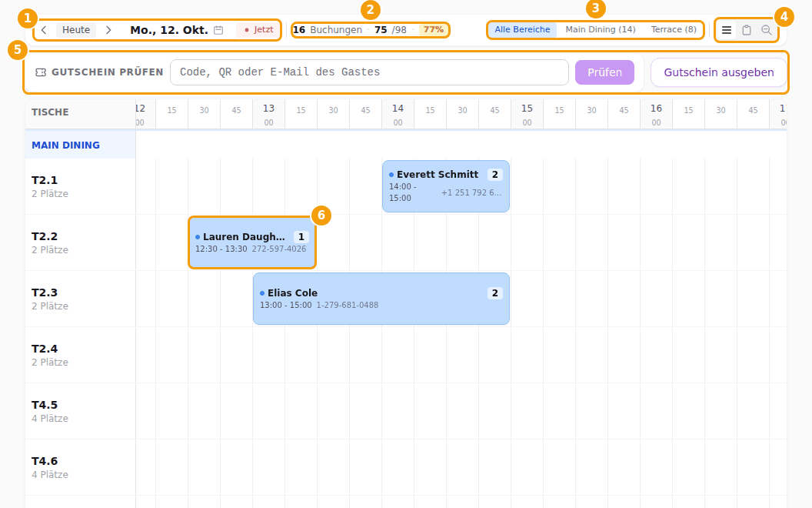Click the 16:00 hour marker in timeline
The height and width of the screenshot is (508, 812).
(656, 114)
